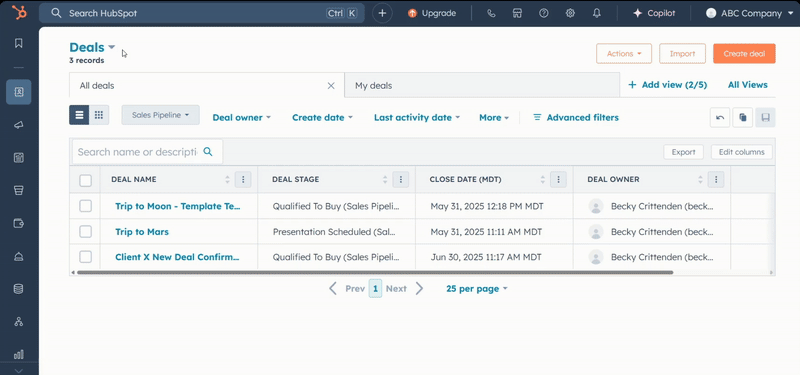Open the Service bell sidebar icon
Viewport: 800px width, 375px height.
pyautogui.click(x=19, y=256)
